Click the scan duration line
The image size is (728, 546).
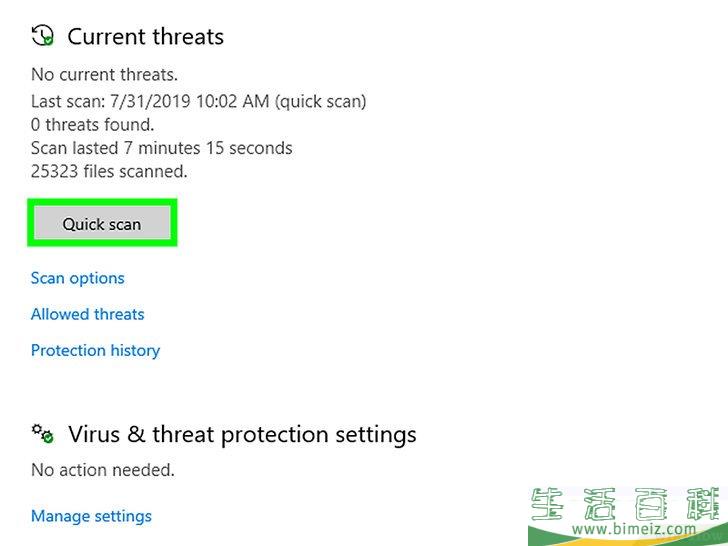tap(162, 148)
